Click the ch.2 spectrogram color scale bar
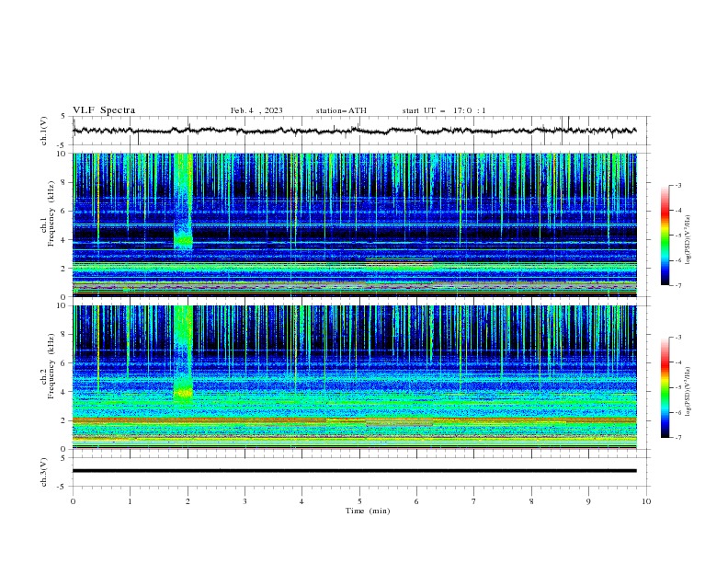The image size is (728, 563). (665, 387)
